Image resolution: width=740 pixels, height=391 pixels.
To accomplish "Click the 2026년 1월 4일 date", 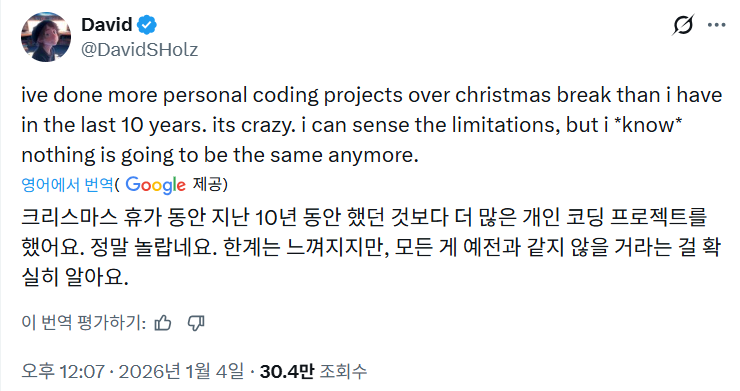I will point(181,372).
